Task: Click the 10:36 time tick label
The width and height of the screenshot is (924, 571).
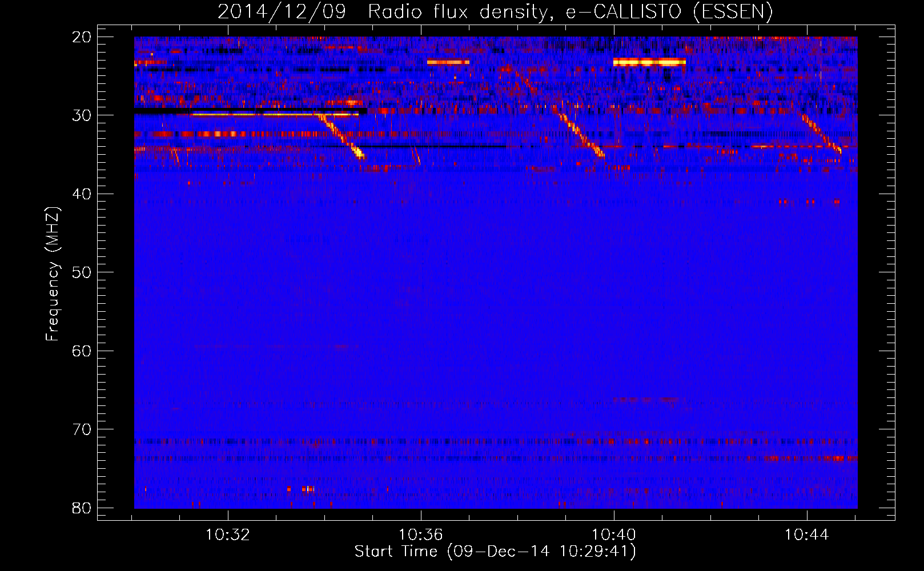Action: 421,535
